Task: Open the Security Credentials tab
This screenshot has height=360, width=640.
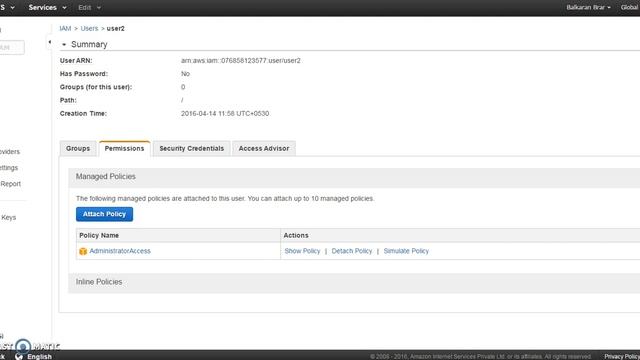Action: click(191, 149)
